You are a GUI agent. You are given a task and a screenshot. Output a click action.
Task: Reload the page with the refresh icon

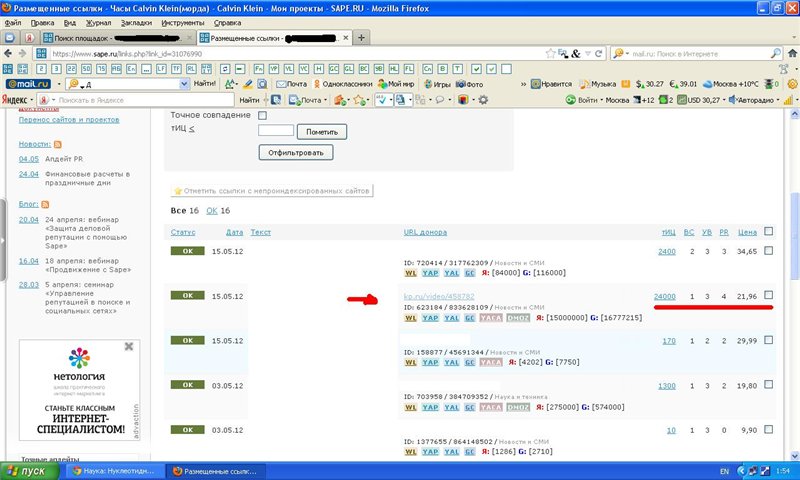point(599,54)
